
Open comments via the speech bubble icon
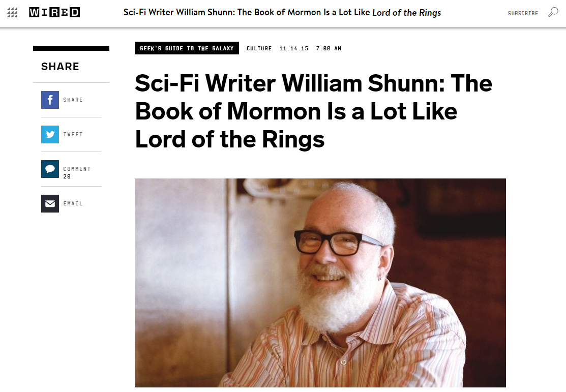pyautogui.click(x=50, y=169)
